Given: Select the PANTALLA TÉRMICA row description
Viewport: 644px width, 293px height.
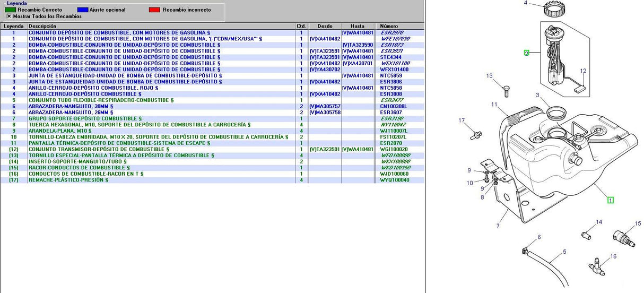Looking at the screenshot, I should pyautogui.click(x=119, y=143).
